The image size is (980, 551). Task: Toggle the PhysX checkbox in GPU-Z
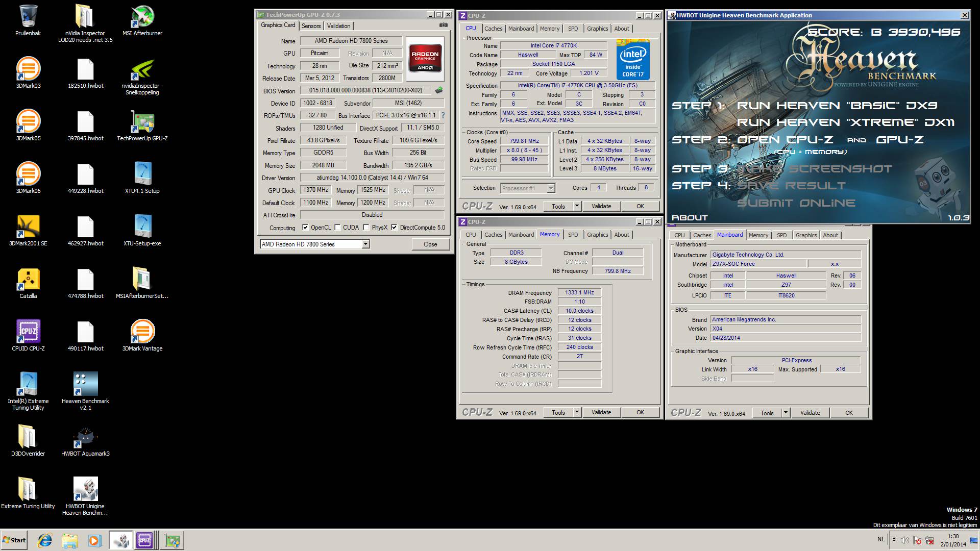[x=366, y=228]
